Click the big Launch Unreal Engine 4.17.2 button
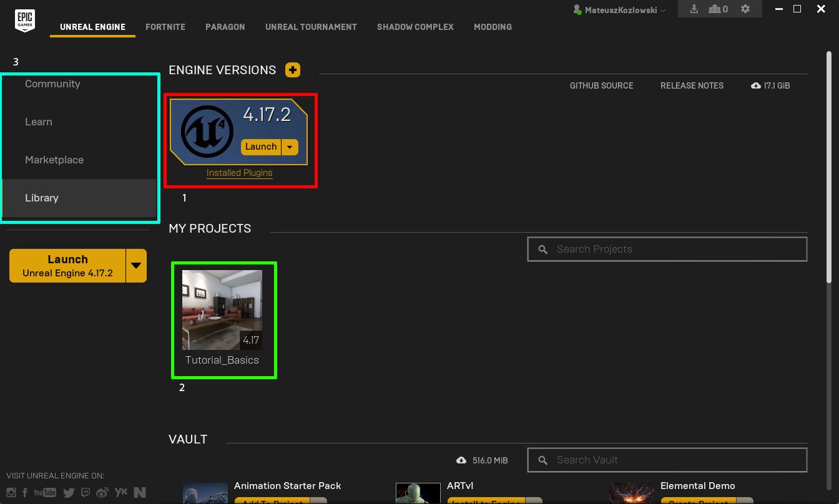The image size is (839, 504). 67,266
